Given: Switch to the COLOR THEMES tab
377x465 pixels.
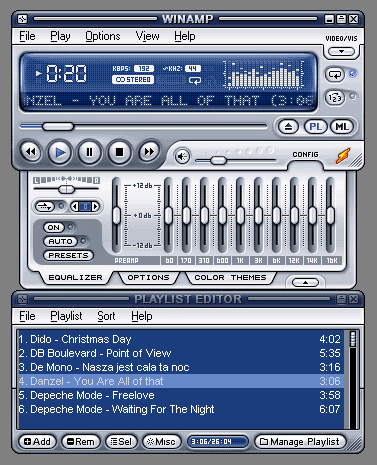Looking at the screenshot, I should 230,277.
